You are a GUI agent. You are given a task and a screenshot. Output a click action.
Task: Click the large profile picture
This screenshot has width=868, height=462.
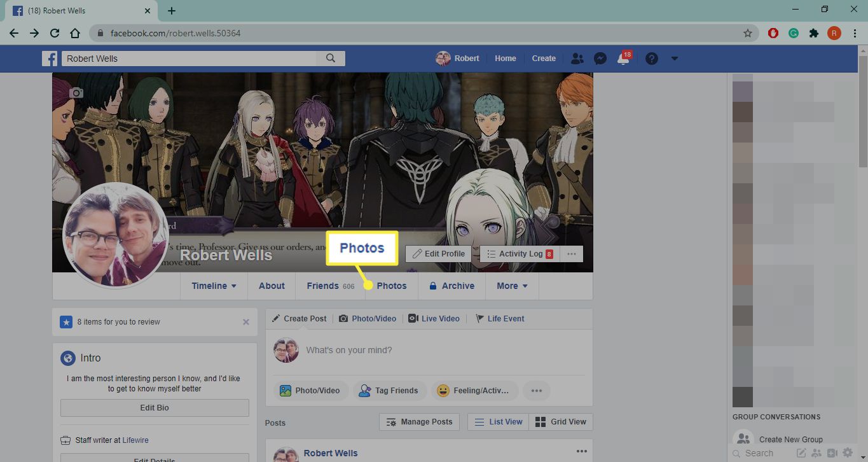116,235
